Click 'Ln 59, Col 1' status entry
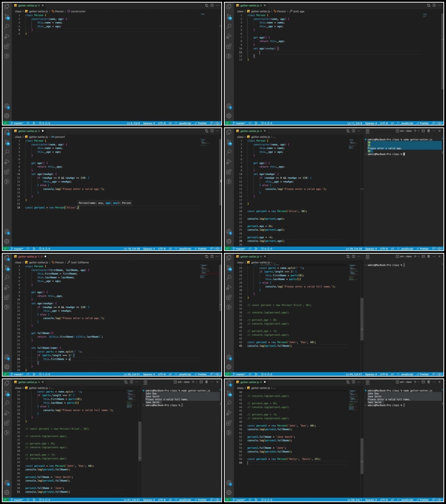Screen dimensions: 446x504 point(355,500)
